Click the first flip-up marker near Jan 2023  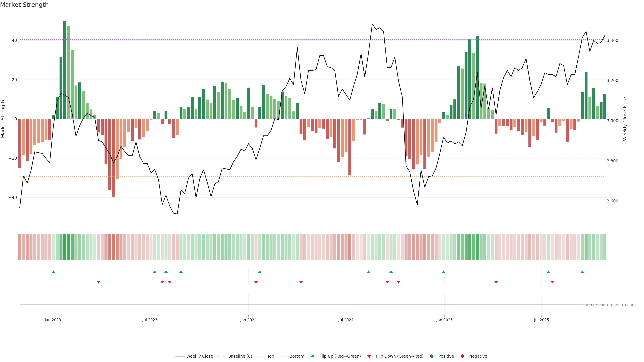click(53, 272)
